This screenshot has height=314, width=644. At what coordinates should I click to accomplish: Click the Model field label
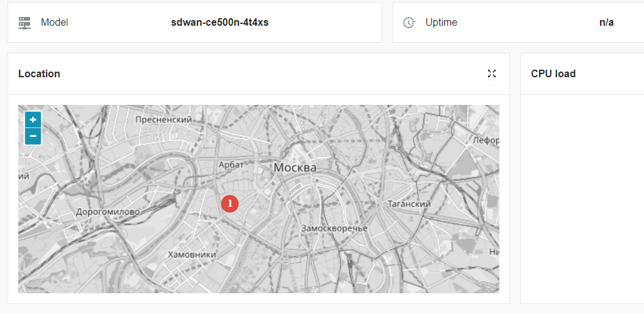(x=55, y=23)
